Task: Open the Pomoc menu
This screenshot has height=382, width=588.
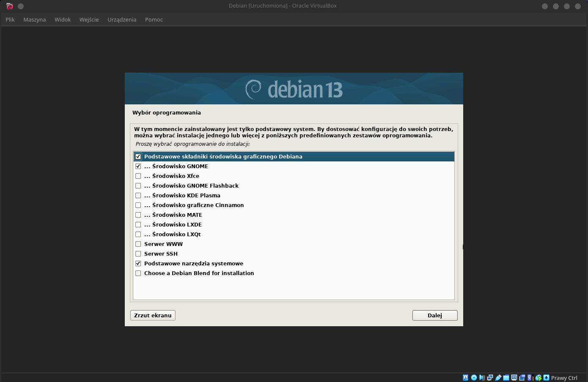Action: pyautogui.click(x=154, y=19)
